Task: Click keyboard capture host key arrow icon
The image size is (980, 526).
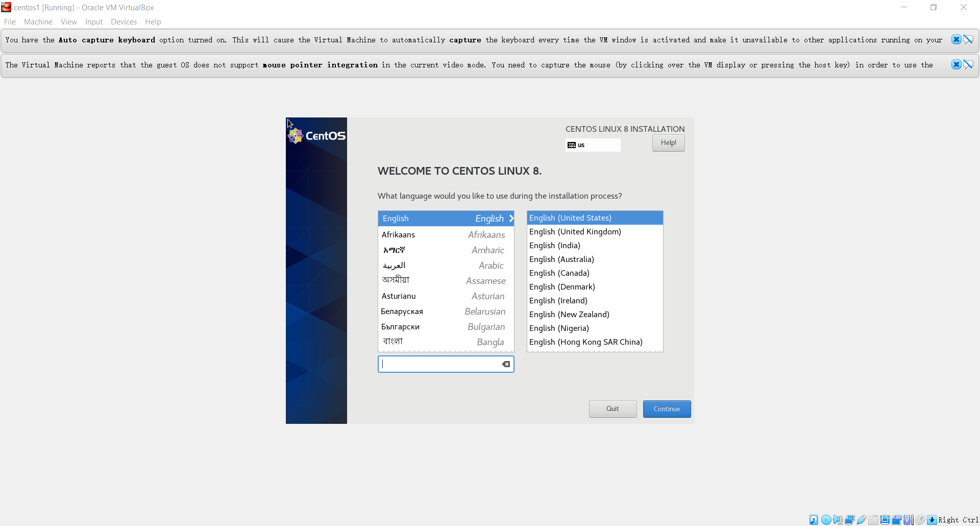Action: point(932,520)
